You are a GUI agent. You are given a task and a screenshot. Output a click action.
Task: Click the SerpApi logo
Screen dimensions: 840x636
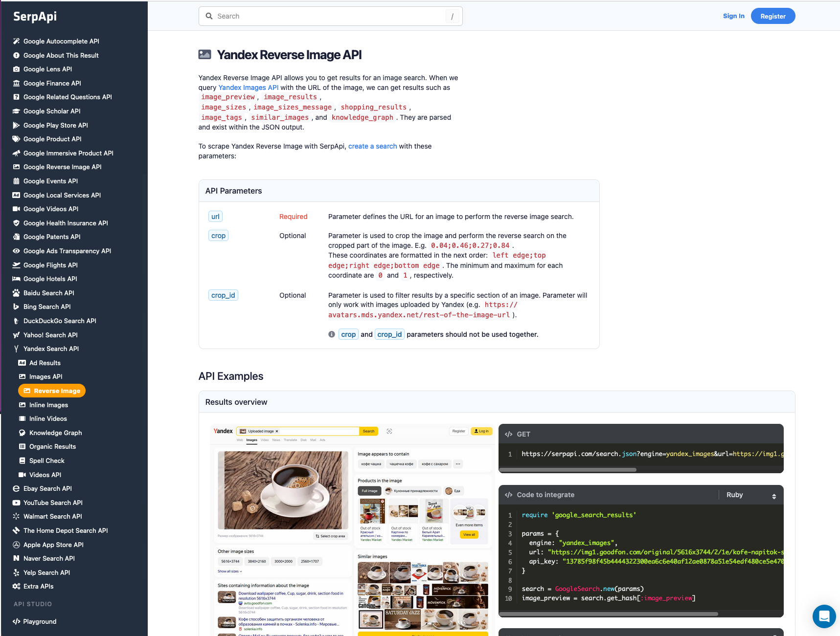(34, 17)
